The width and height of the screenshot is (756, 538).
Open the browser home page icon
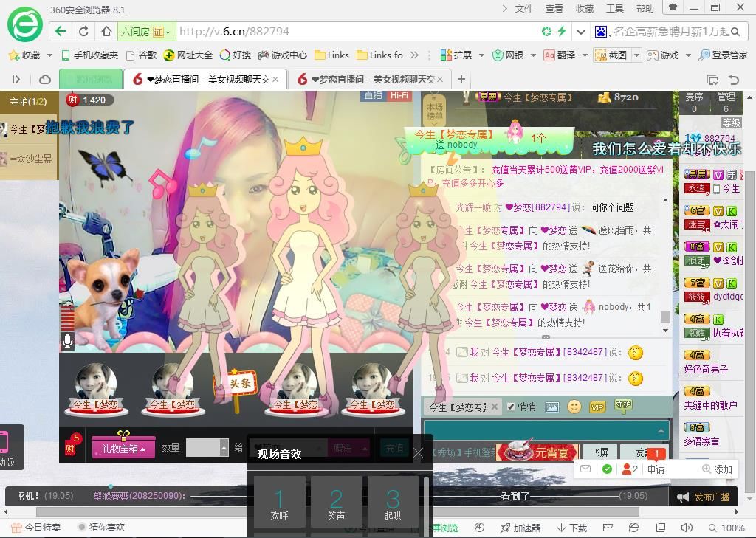pyautogui.click(x=106, y=32)
